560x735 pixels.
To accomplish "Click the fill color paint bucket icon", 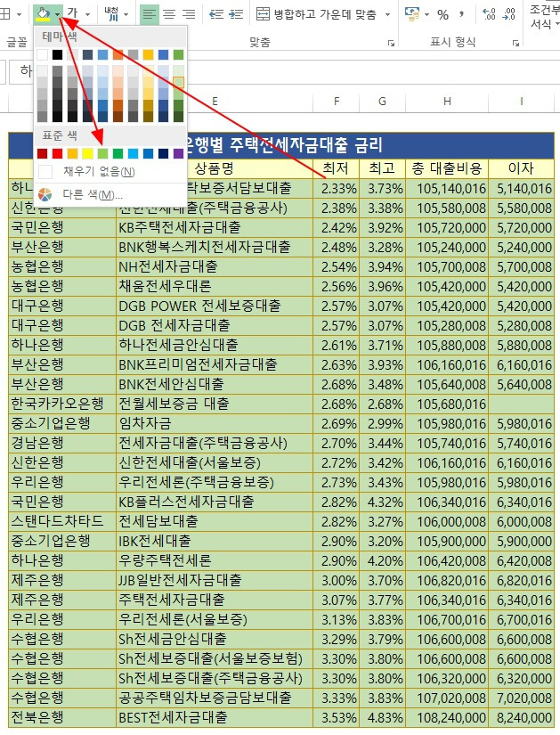I will pyautogui.click(x=43, y=14).
